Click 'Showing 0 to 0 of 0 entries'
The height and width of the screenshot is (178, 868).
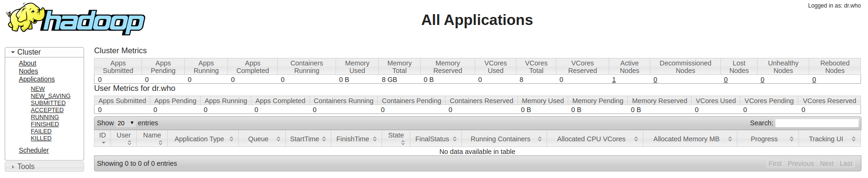[137, 163]
